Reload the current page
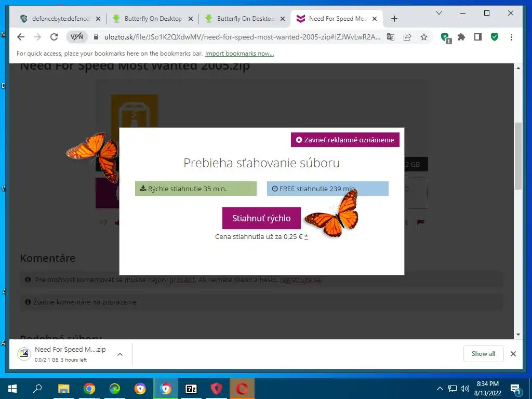 tap(54, 37)
